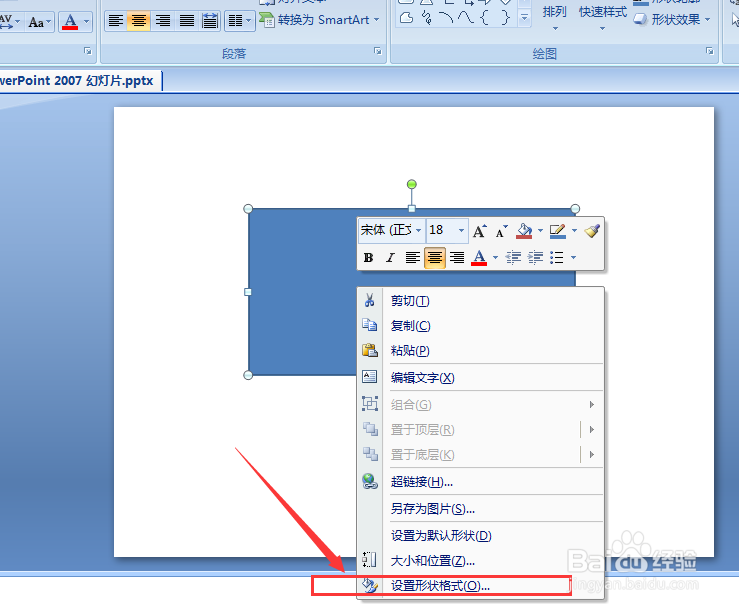This screenshot has width=739, height=610.
Task: Choose Size and Position 大小和位置(Z)... item
Action: click(480, 561)
